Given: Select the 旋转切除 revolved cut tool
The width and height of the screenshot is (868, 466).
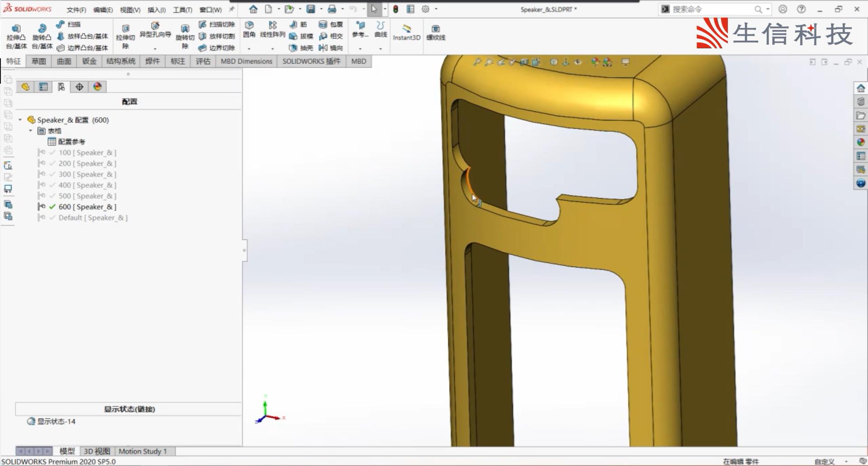Looking at the screenshot, I should point(185,37).
